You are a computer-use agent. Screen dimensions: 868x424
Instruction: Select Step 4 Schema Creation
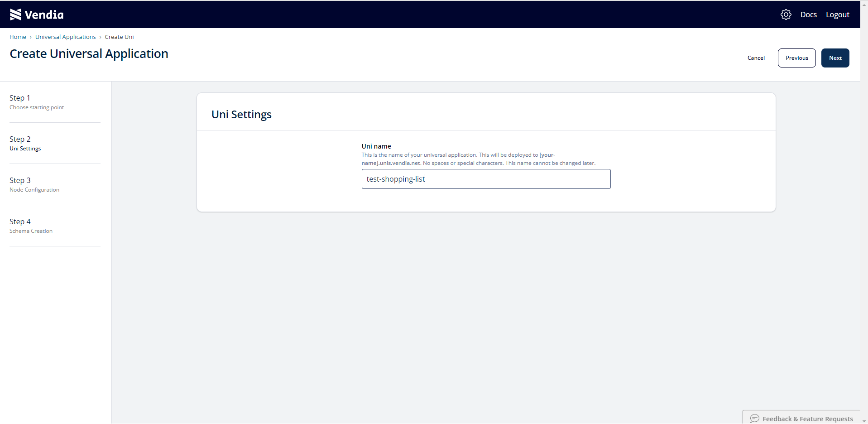click(31, 226)
